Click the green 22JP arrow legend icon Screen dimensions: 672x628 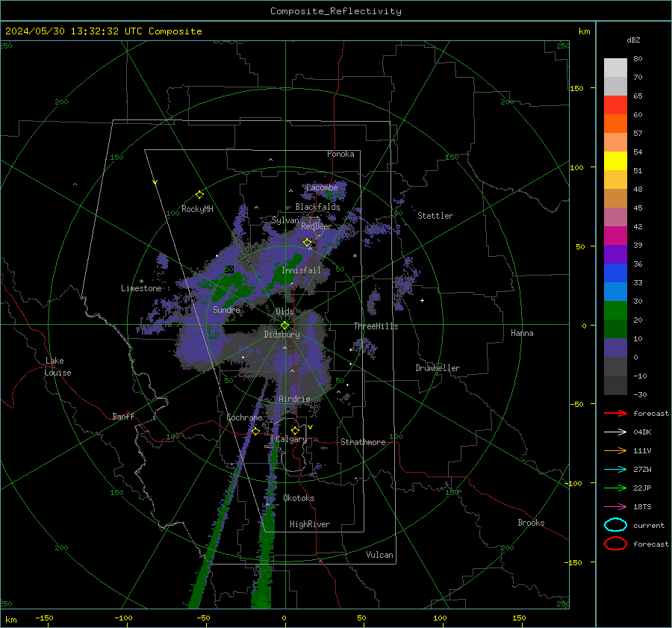[x=615, y=488]
